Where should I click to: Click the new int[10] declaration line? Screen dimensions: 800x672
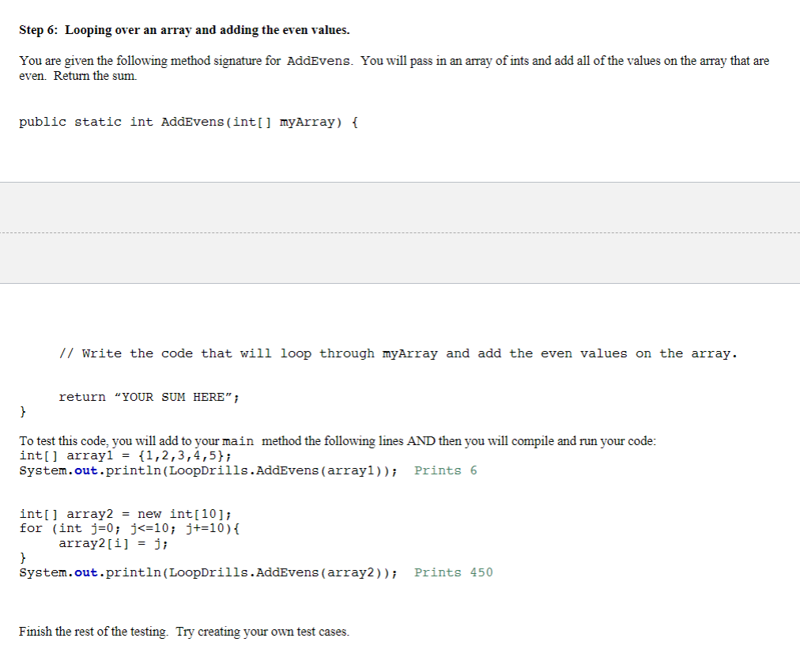[124, 513]
